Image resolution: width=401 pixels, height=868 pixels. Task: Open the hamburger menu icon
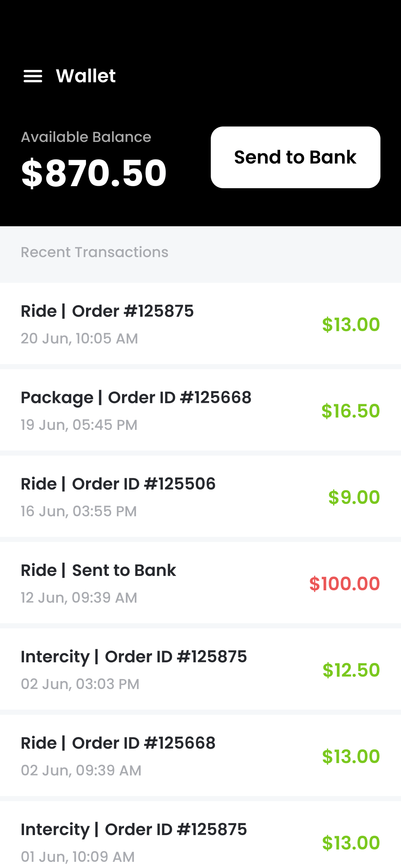click(33, 76)
